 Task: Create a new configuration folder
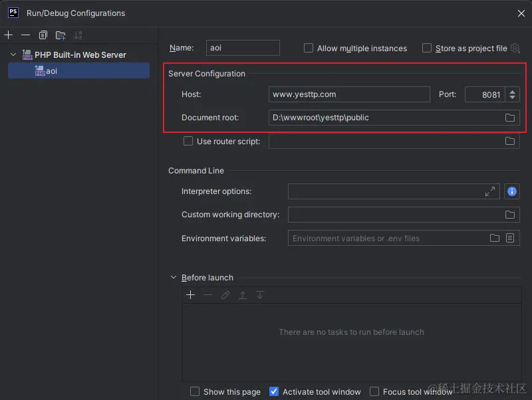61,35
